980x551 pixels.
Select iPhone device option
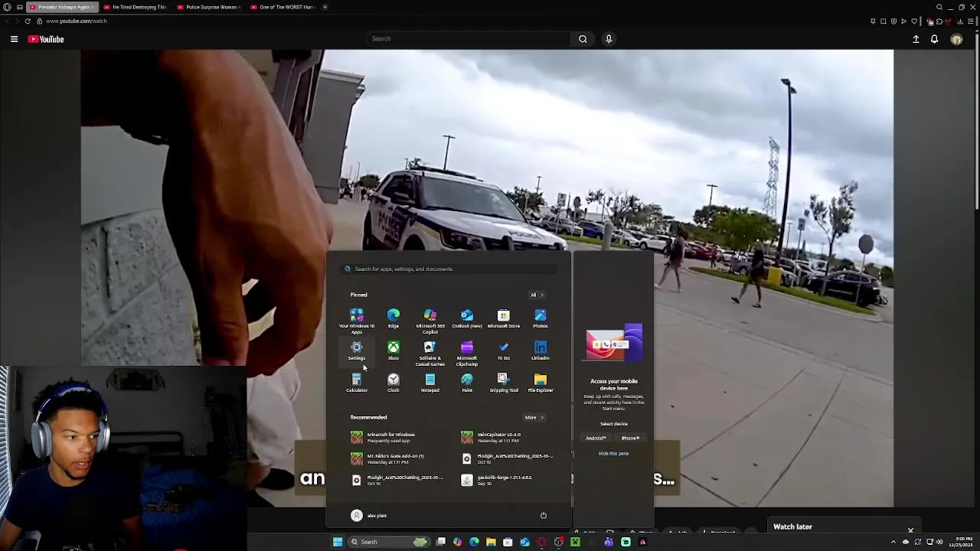point(630,438)
